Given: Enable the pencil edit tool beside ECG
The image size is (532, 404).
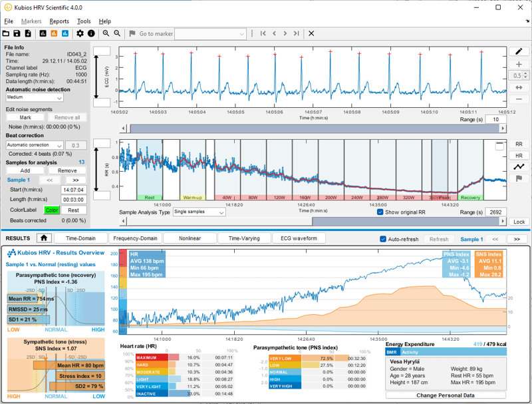Looking at the screenshot, I should point(519,51).
